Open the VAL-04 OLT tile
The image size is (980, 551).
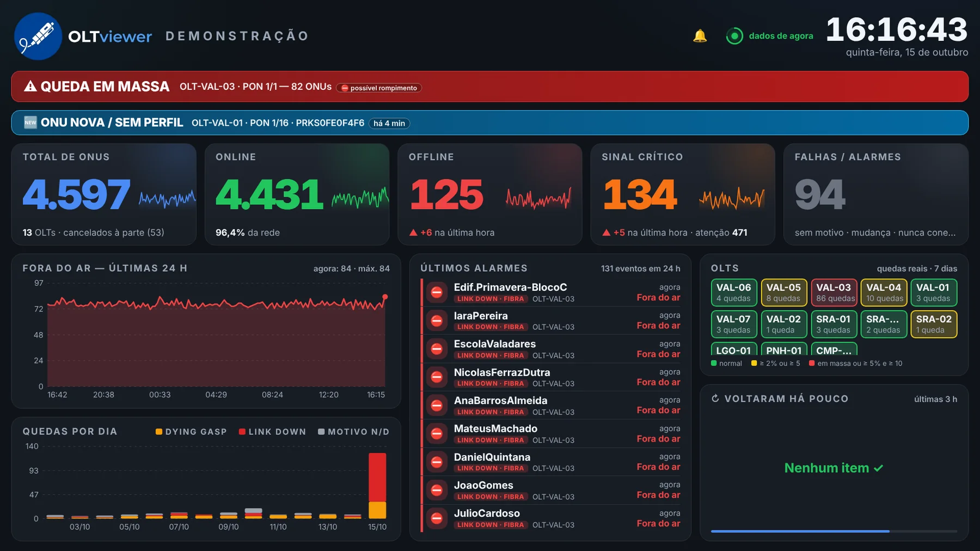(x=884, y=292)
